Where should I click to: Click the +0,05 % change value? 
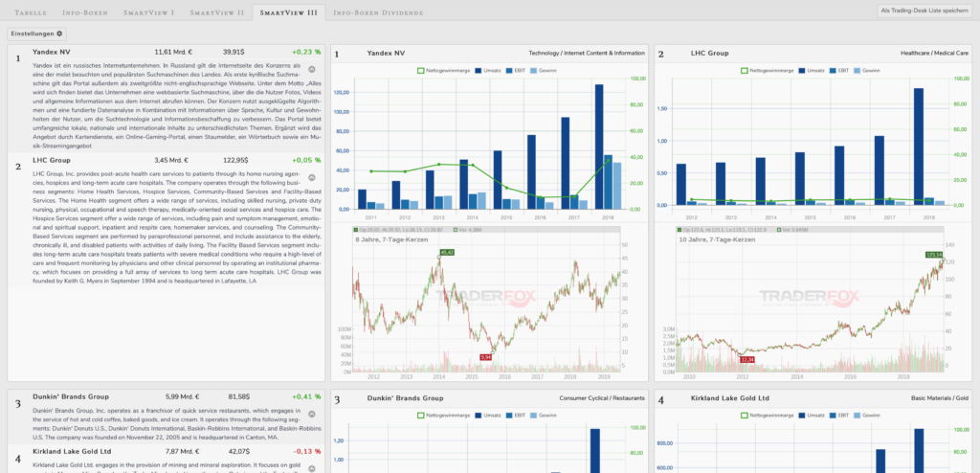click(x=306, y=160)
